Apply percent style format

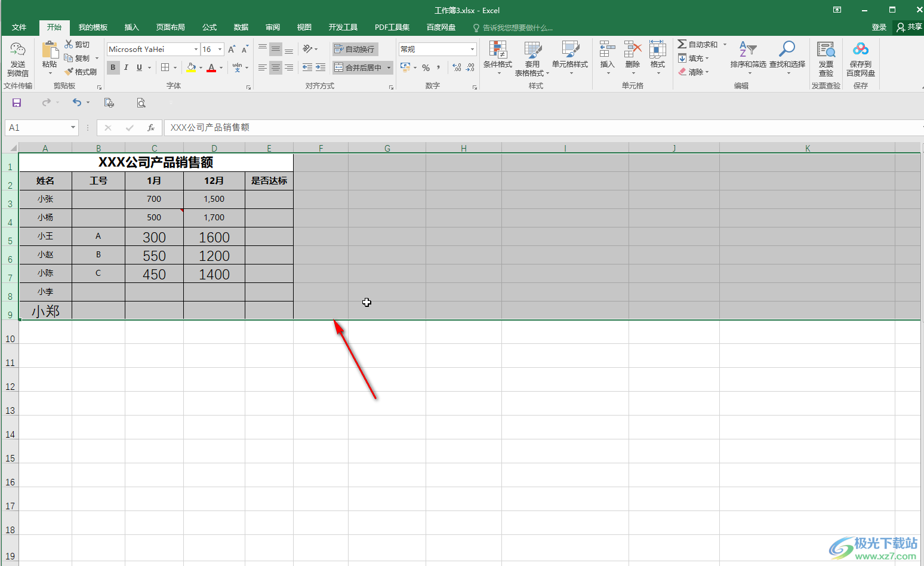tap(426, 67)
